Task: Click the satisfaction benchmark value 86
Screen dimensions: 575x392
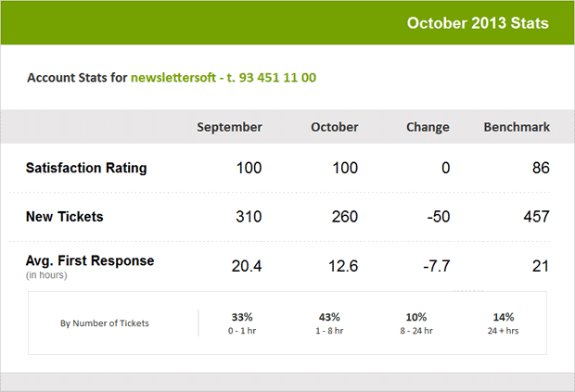Action: (541, 168)
